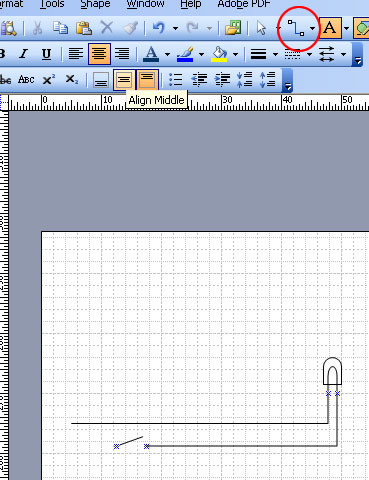
Task: Open the Line Weight dropdown arrow
Action: tap(275, 54)
